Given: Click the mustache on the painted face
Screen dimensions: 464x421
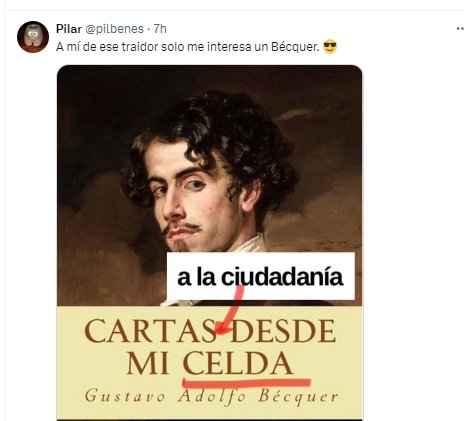Looking at the screenshot, I should tap(182, 228).
